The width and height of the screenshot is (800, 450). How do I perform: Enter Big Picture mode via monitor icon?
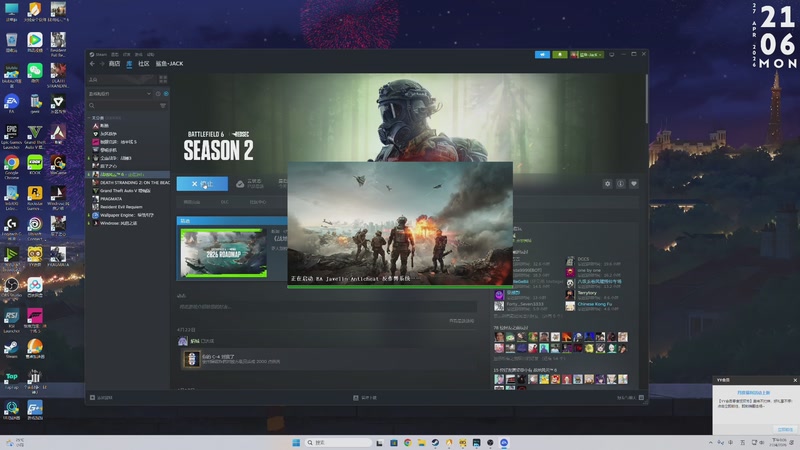click(612, 55)
